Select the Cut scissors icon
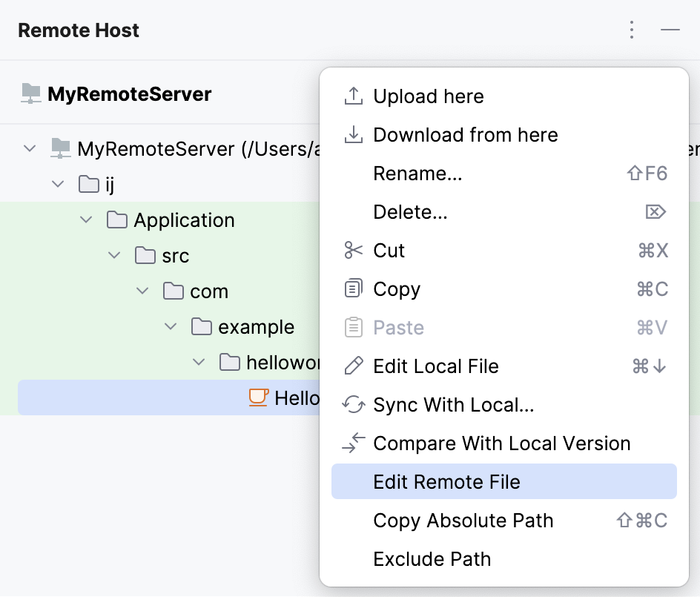The image size is (700, 597). (354, 250)
